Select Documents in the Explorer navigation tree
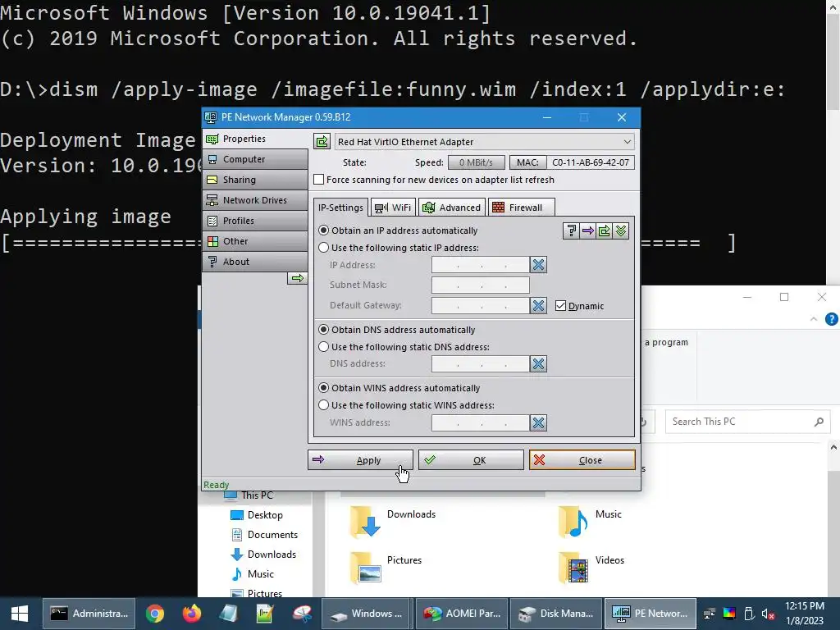This screenshot has height=630, width=840. [x=264, y=535]
